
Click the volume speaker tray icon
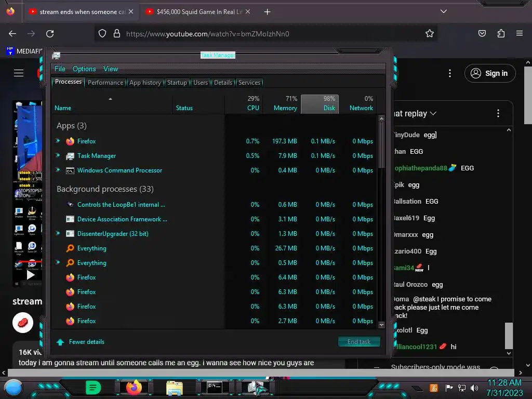[474, 388]
